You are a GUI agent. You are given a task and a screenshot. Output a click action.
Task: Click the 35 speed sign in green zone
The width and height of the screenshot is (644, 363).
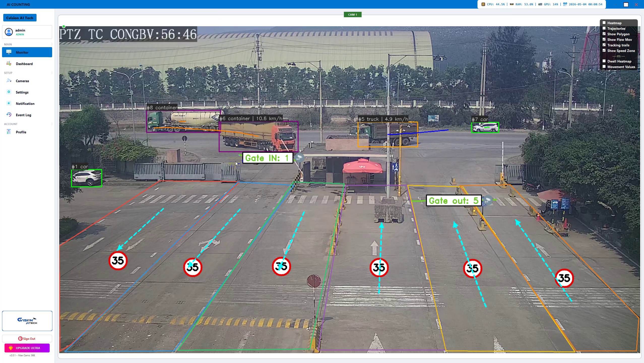click(281, 266)
